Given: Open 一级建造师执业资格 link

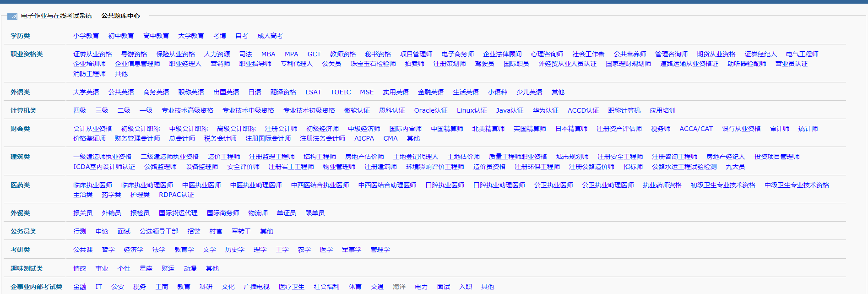Looking at the screenshot, I should (102, 157).
